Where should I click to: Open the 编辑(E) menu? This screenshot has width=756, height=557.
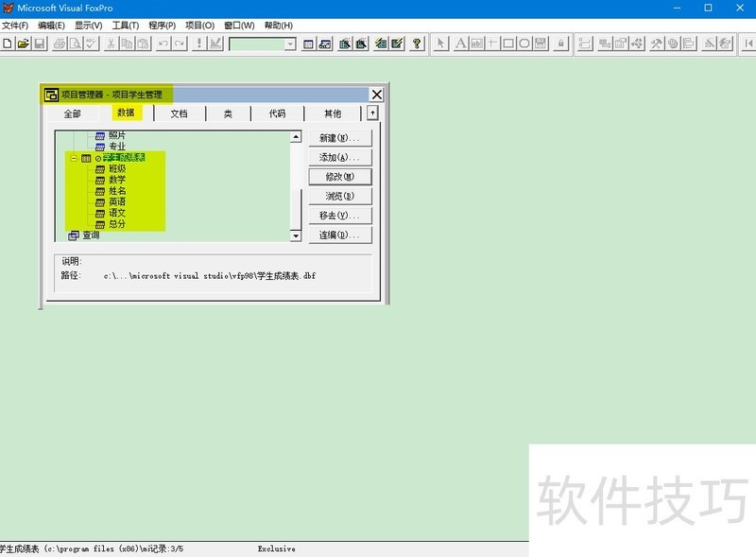coord(51,26)
